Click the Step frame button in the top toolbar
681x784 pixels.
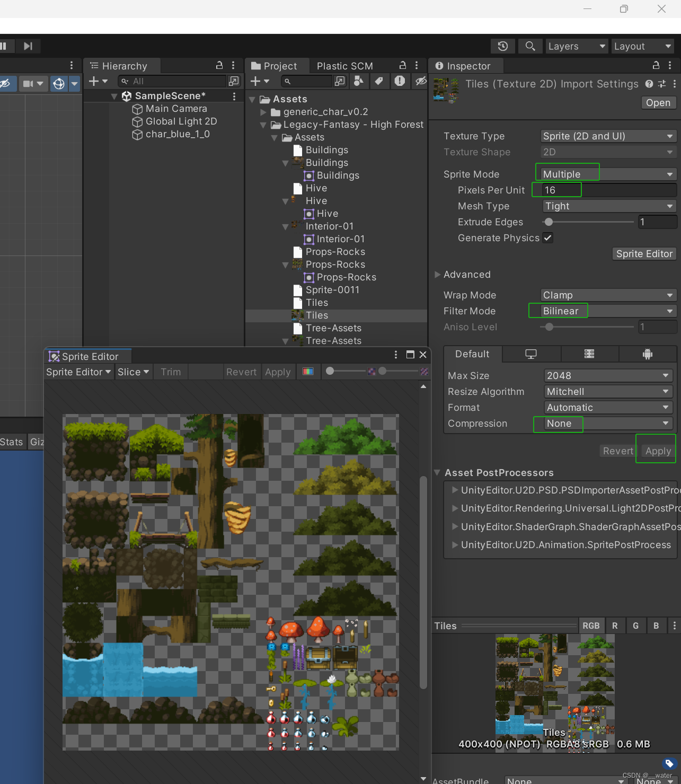[28, 46]
